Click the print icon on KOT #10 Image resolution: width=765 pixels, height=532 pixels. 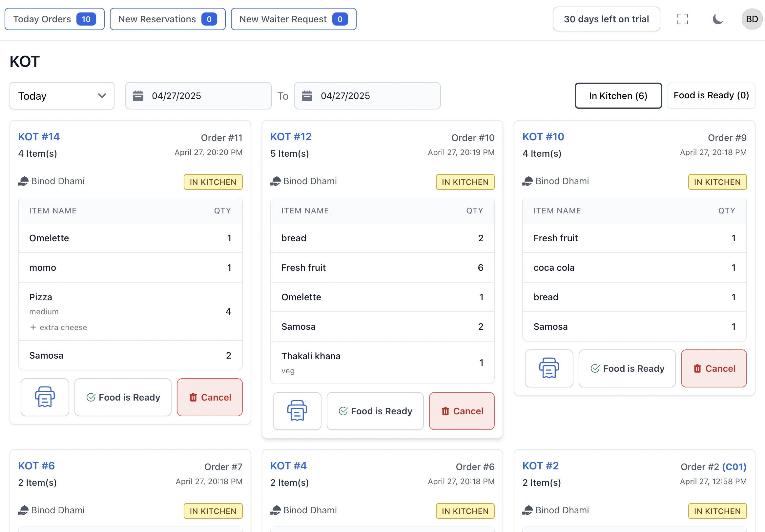[549, 368]
